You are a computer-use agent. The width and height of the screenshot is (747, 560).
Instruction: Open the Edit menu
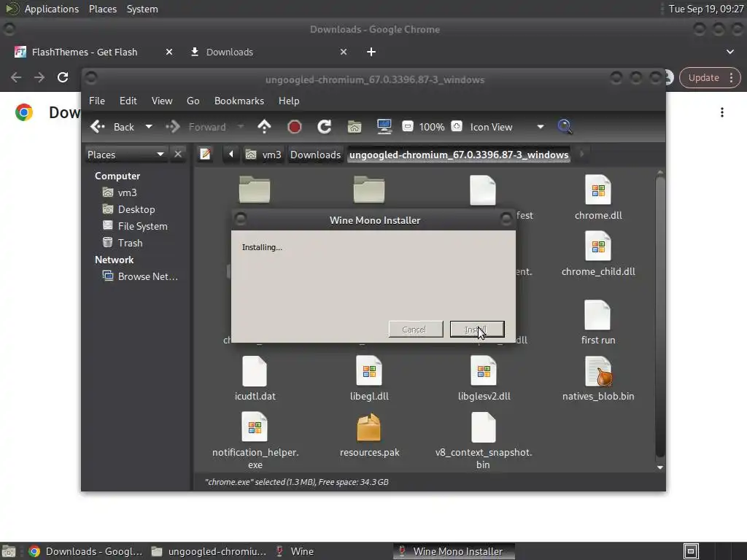(x=128, y=101)
